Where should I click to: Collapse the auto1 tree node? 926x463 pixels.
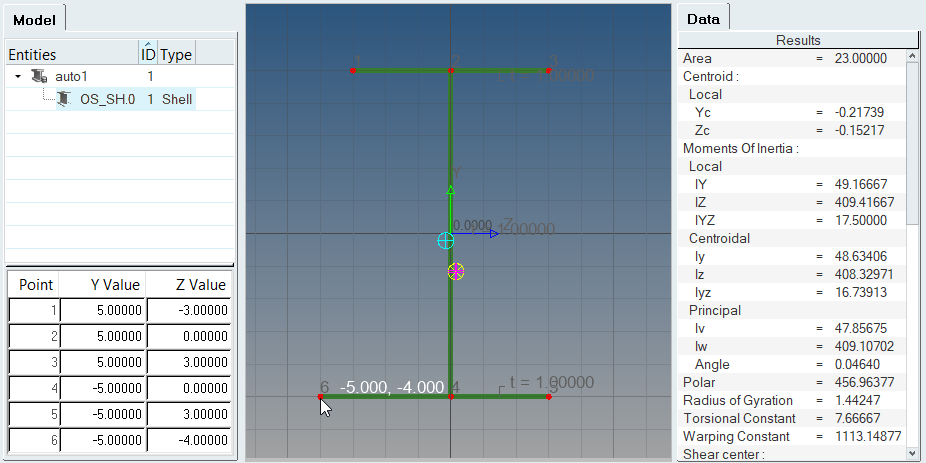tap(18, 76)
